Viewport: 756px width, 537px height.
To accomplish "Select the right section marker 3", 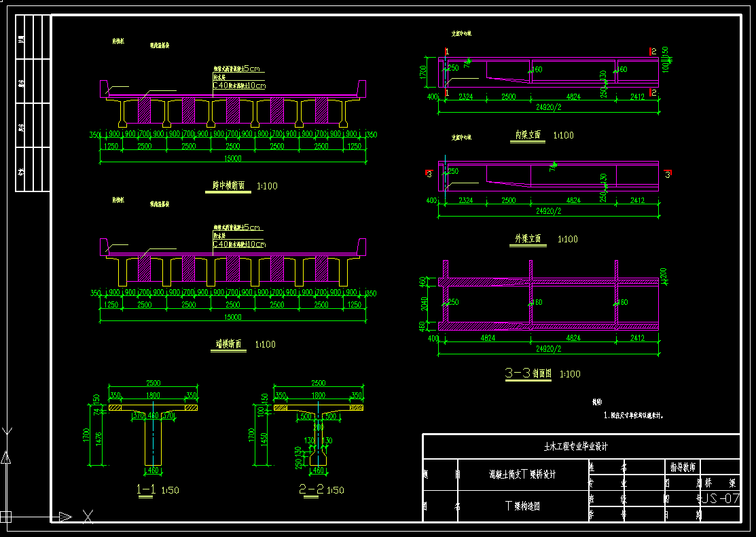I will [x=668, y=174].
